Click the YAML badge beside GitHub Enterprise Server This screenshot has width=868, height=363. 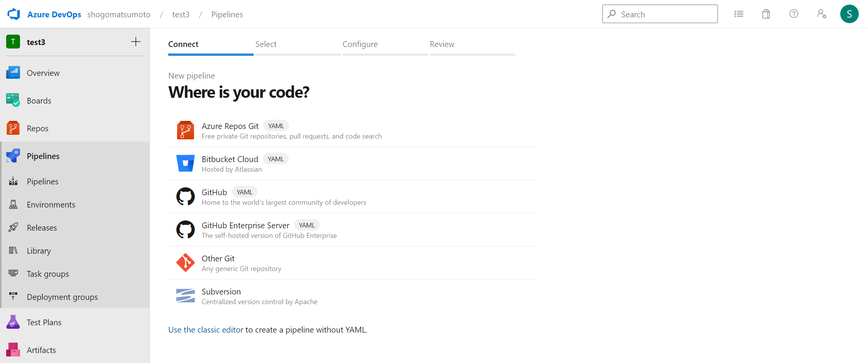pyautogui.click(x=307, y=225)
